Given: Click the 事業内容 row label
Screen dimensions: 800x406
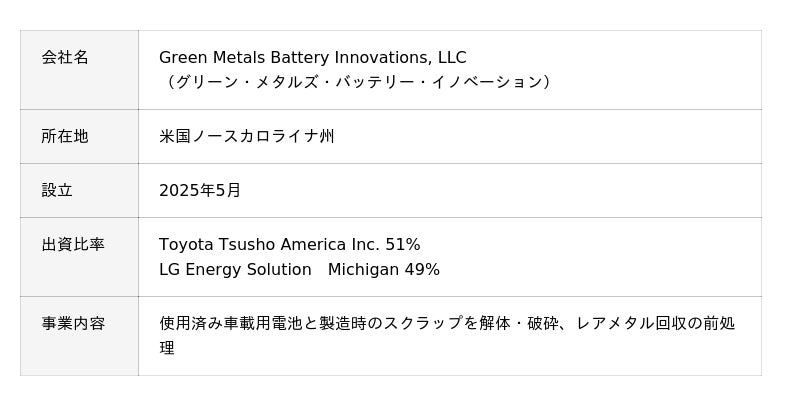Looking at the screenshot, I should [x=73, y=323].
